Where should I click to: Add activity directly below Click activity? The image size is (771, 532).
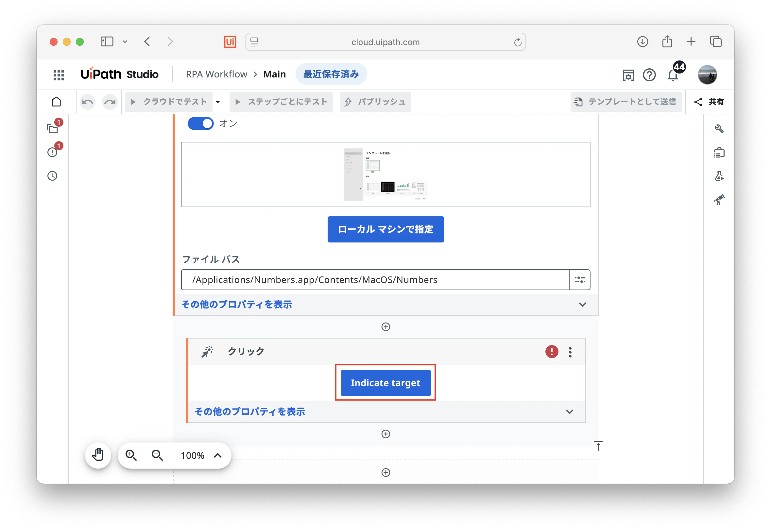385,434
